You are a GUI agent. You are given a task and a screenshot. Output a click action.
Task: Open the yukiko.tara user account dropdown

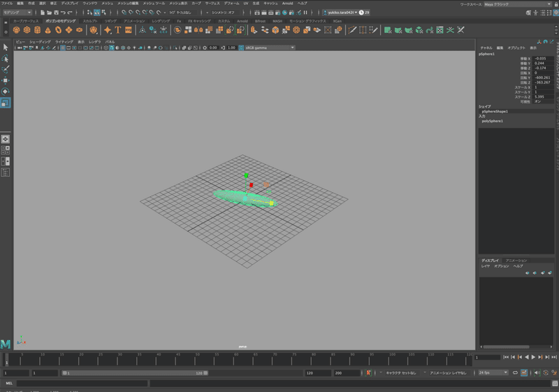tap(340, 13)
